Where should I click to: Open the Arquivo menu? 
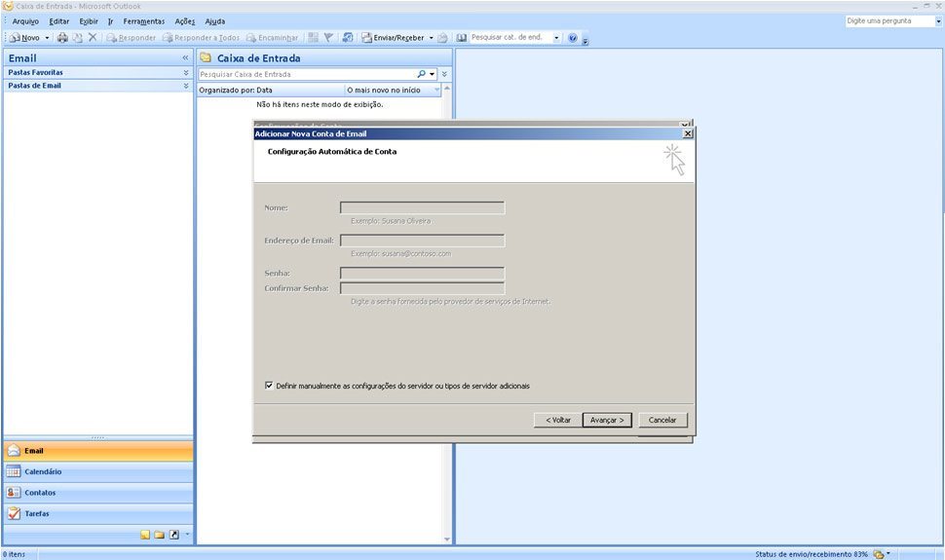[x=25, y=21]
